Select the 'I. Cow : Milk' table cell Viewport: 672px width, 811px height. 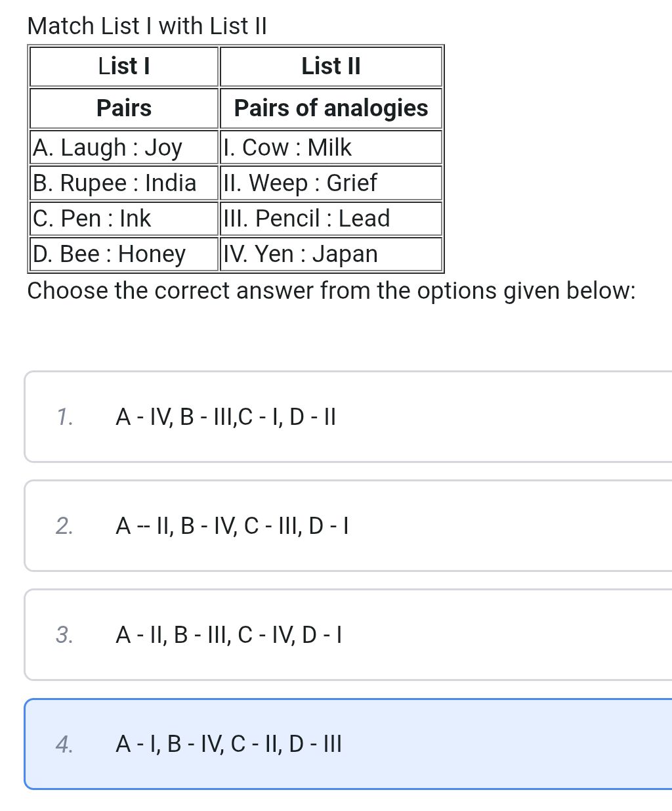coord(289,147)
